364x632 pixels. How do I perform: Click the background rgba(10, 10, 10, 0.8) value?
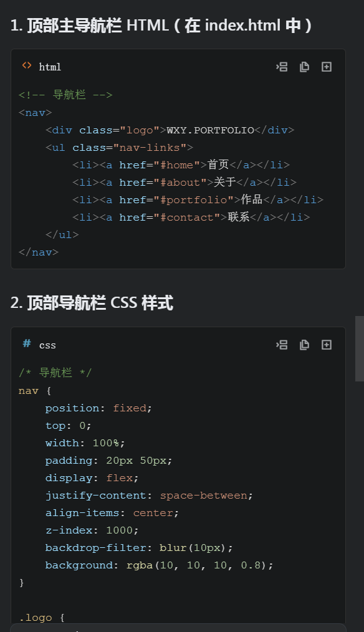(199, 565)
